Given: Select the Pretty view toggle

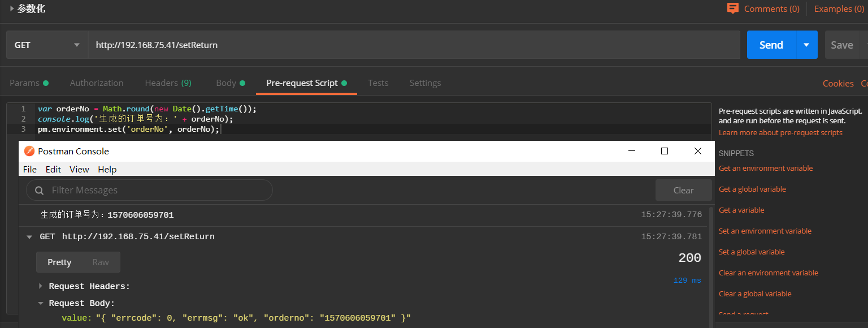Looking at the screenshot, I should (x=59, y=262).
